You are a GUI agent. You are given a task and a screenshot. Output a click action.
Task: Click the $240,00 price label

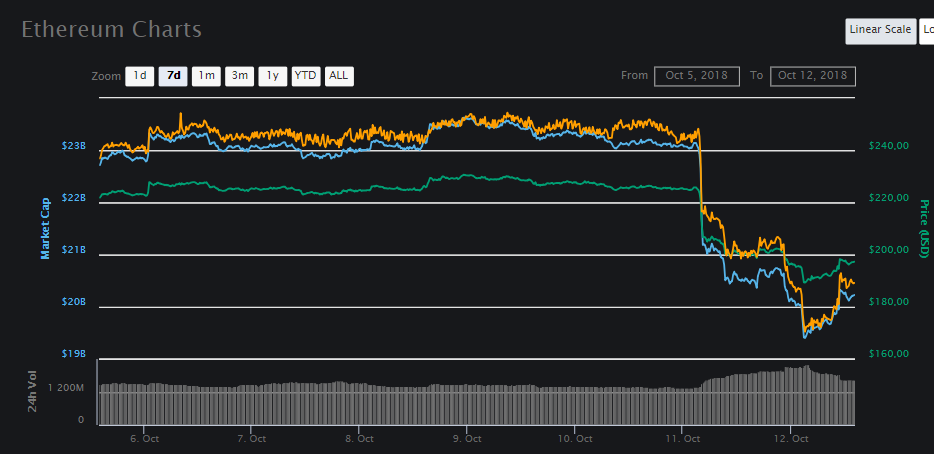[889, 145]
